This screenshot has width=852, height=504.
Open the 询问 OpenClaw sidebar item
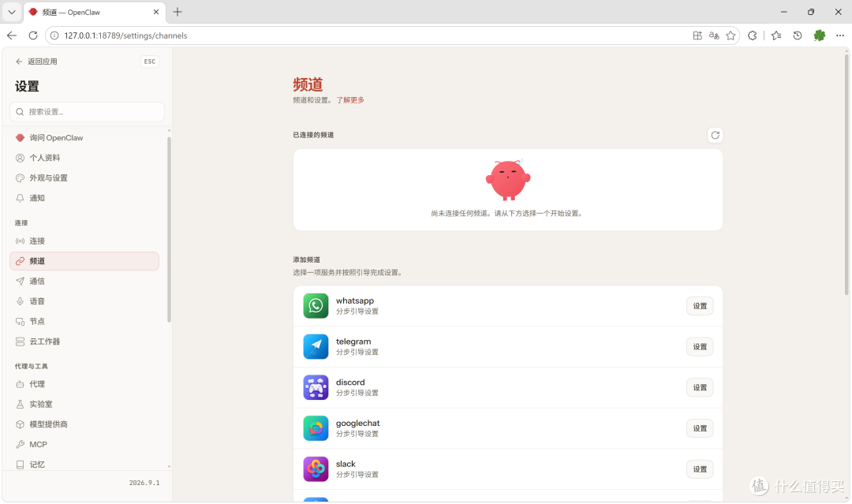[x=84, y=138]
